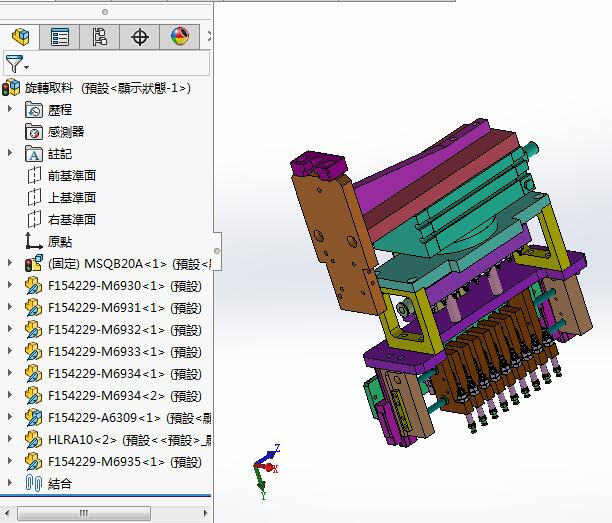Click the horizontal scrollbar thumb
Screen dimensions: 612x523
coord(84,513)
